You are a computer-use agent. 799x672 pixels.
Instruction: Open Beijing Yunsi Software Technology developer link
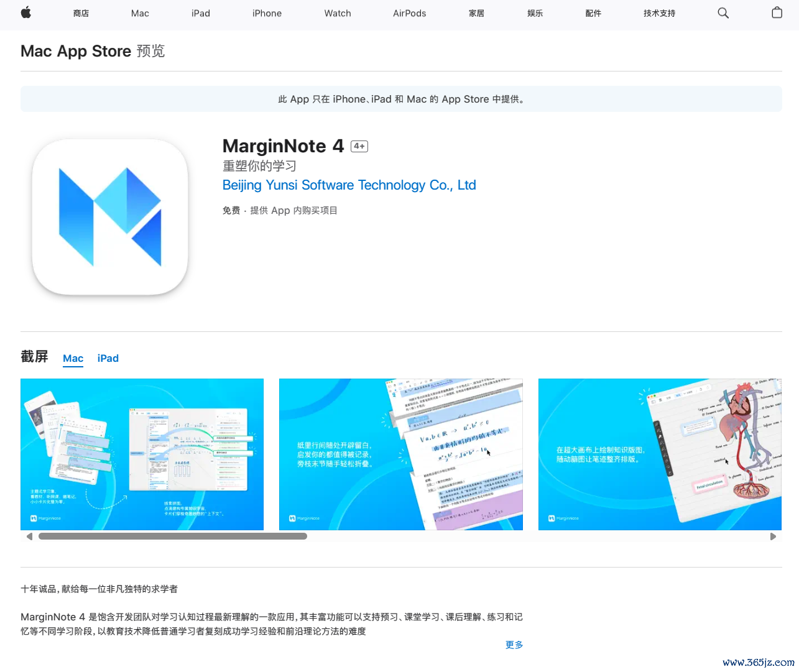349,185
